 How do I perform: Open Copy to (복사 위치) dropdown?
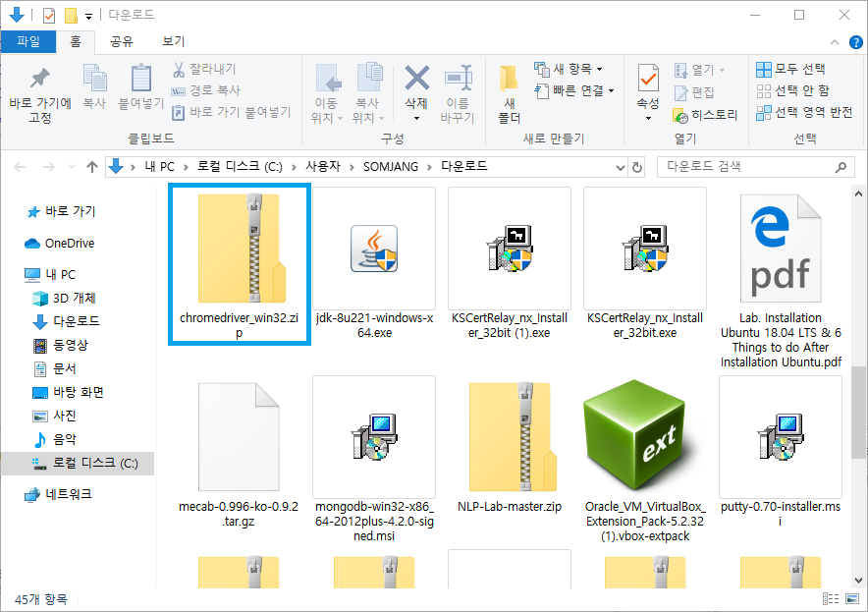point(368,110)
